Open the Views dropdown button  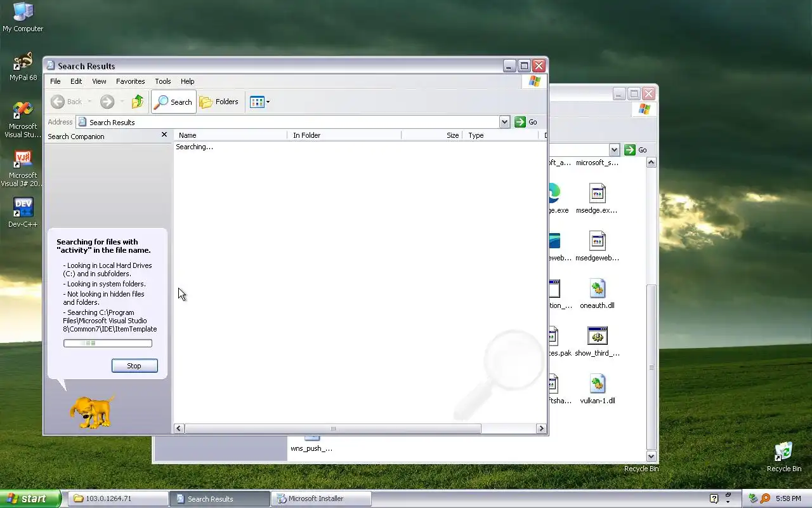click(x=259, y=102)
